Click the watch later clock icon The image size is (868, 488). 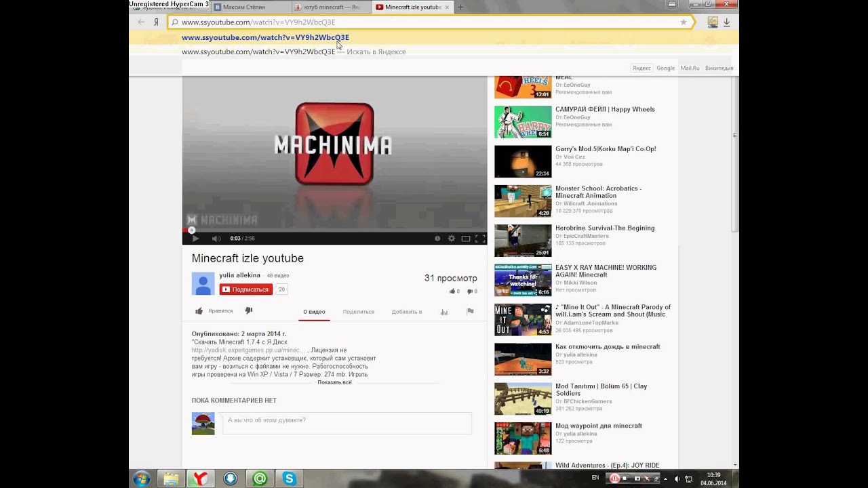tap(437, 239)
